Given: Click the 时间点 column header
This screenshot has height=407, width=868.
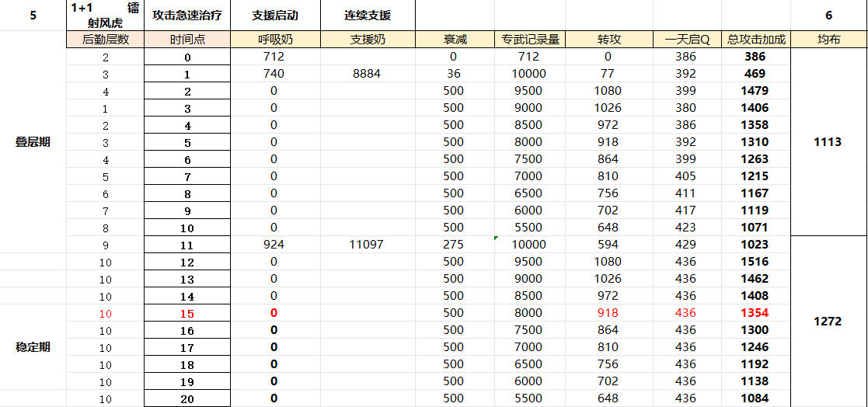Looking at the screenshot, I should 186,40.
